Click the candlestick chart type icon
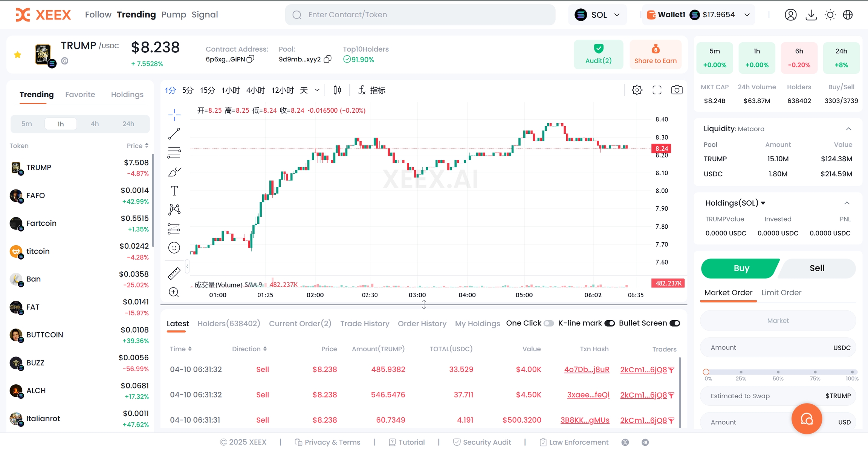The width and height of the screenshot is (868, 454). point(337,90)
